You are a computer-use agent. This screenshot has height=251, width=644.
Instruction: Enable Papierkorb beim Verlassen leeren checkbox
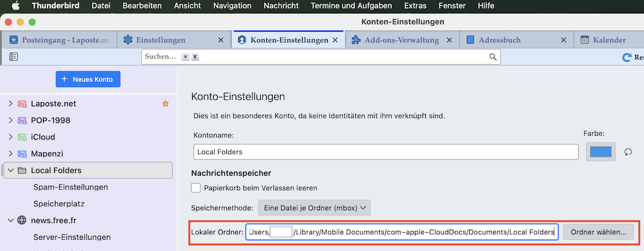click(x=196, y=188)
